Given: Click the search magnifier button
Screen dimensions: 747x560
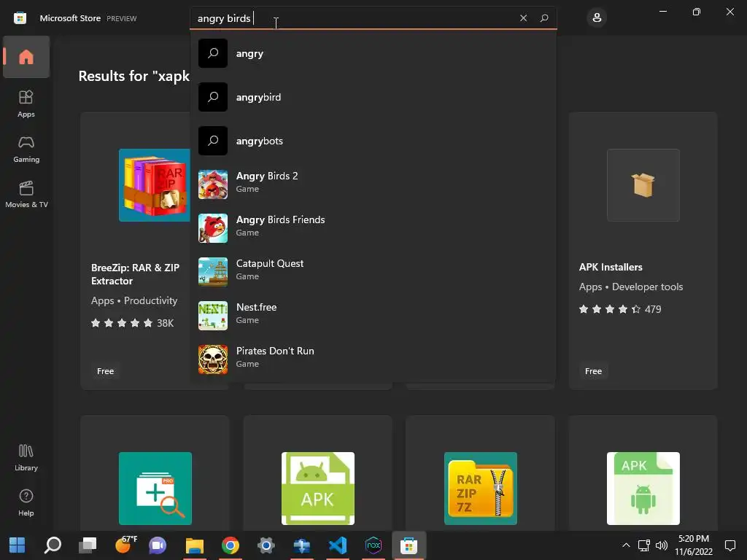Looking at the screenshot, I should [x=544, y=18].
